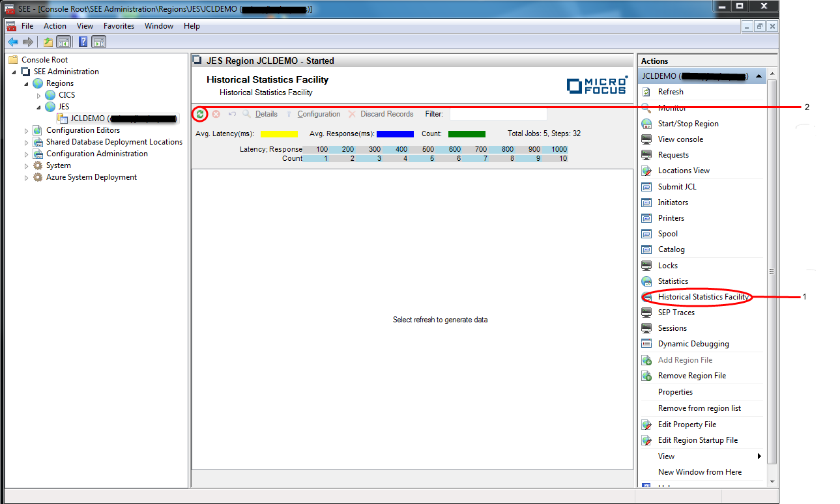Click the Statistics globe icon
This screenshot has height=504, width=840.
tap(646, 281)
